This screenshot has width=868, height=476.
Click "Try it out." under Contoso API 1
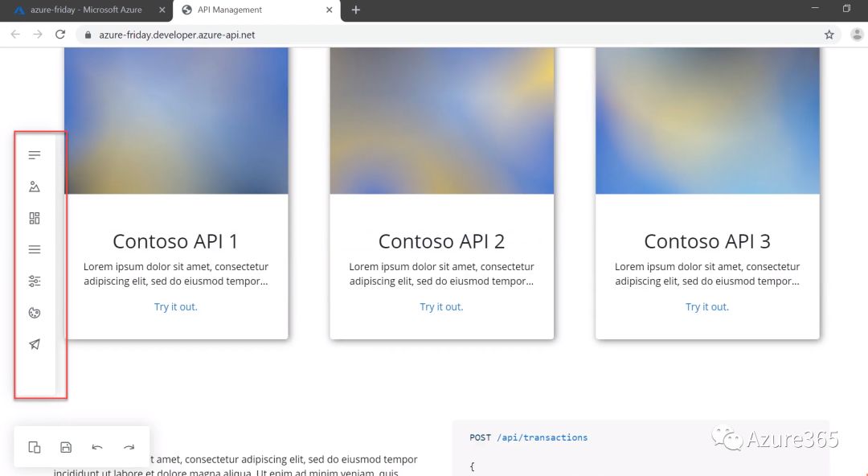[x=176, y=306]
